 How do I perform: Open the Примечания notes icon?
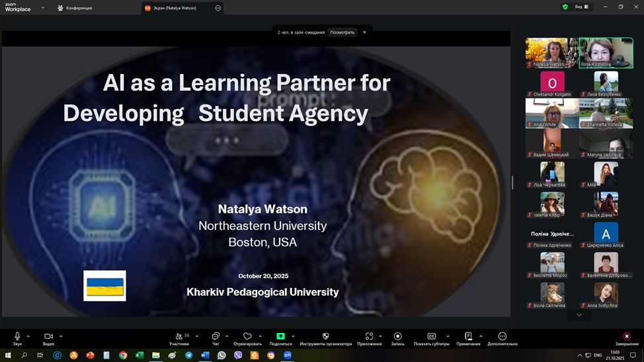[468, 336]
